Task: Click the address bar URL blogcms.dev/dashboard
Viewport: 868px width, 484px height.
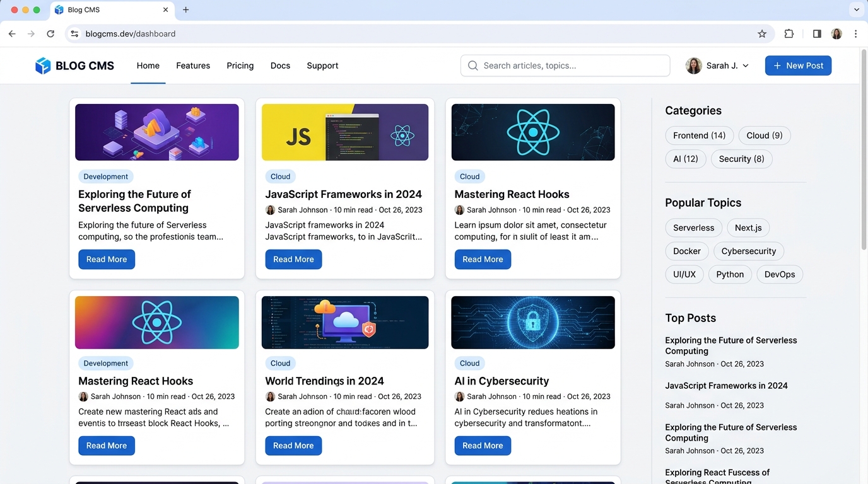Action: coord(131,34)
